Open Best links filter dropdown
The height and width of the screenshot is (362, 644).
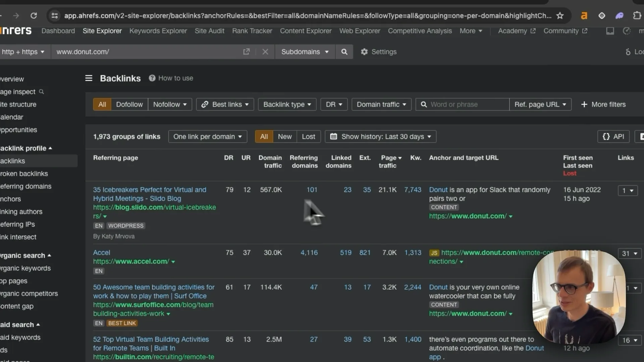point(225,104)
